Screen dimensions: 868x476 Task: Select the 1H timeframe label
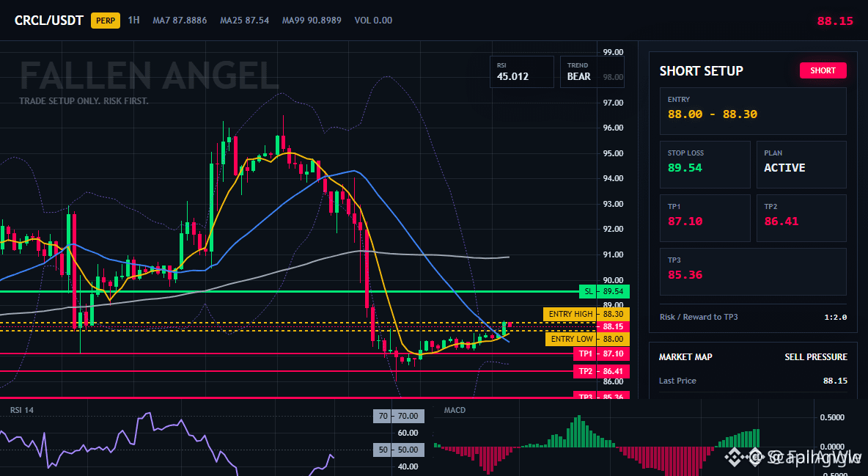point(134,20)
